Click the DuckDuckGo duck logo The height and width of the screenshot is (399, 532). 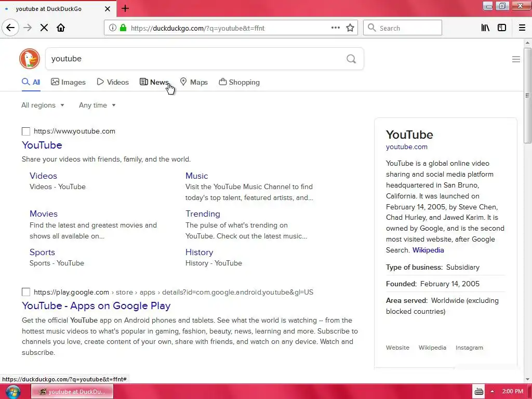click(30, 59)
